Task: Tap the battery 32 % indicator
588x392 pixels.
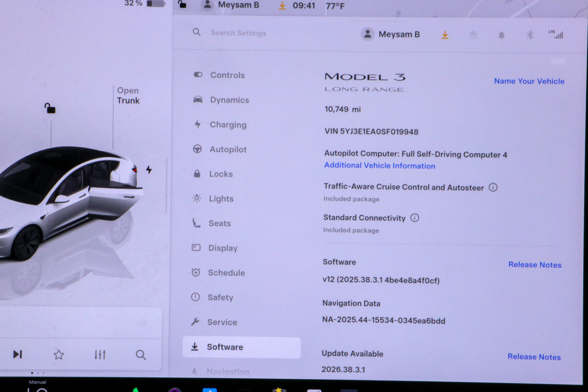Action: click(144, 3)
